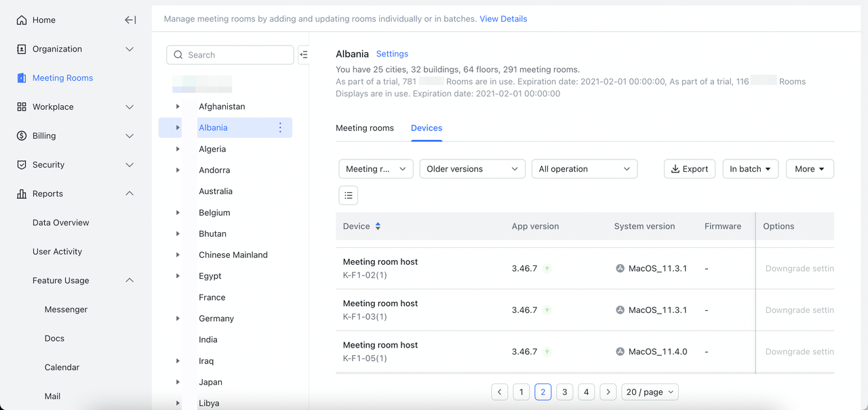This screenshot has height=410, width=868.
Task: Open the View Details link
Action: click(x=503, y=19)
